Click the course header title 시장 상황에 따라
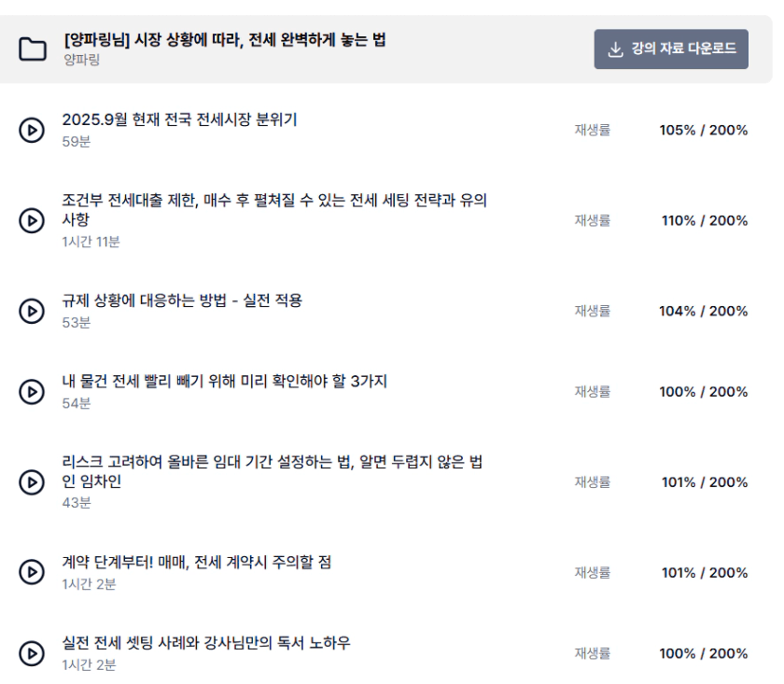Screen dimensions: 784x684 coord(225,39)
